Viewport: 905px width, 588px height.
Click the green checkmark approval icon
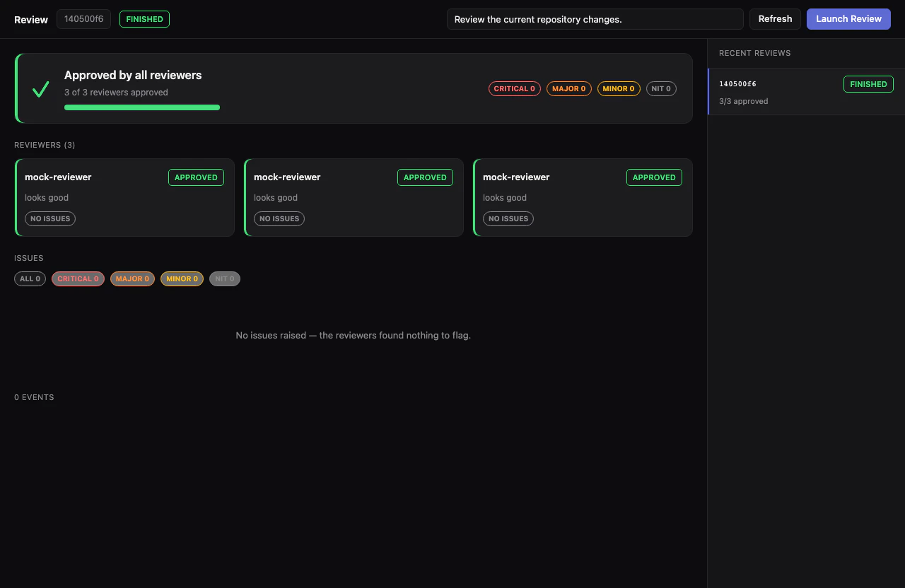click(40, 89)
